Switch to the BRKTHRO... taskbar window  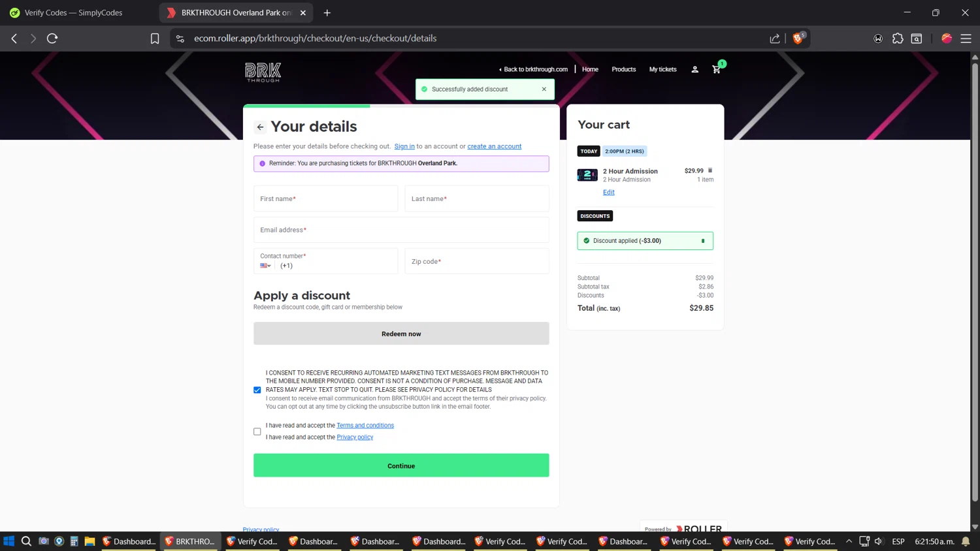[190, 541]
